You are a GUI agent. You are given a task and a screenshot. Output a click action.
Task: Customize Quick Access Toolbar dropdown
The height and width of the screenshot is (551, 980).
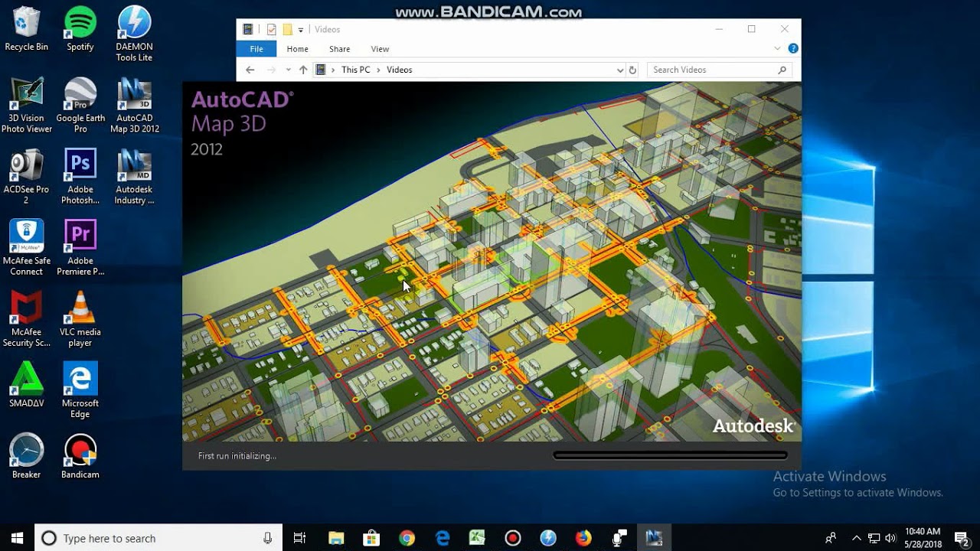[300, 30]
